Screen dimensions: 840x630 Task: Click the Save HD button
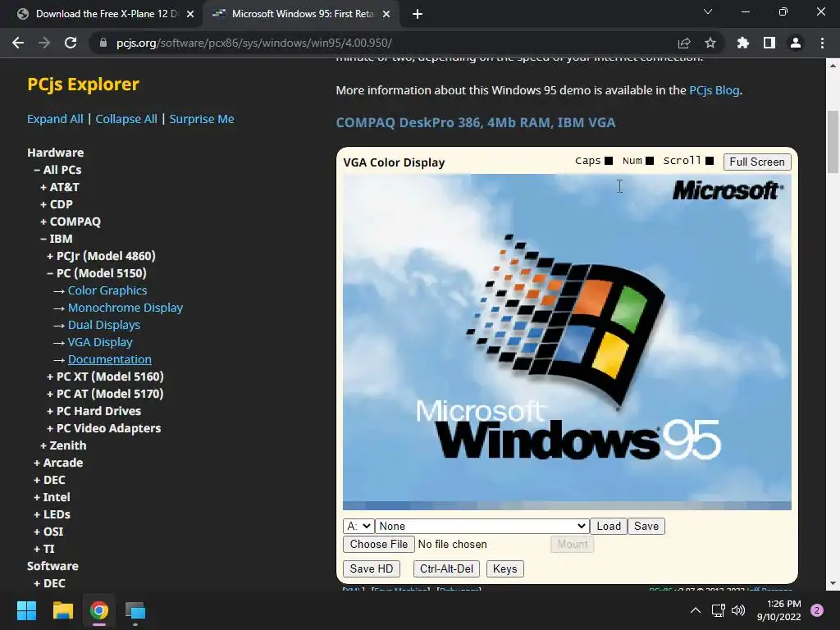click(372, 569)
